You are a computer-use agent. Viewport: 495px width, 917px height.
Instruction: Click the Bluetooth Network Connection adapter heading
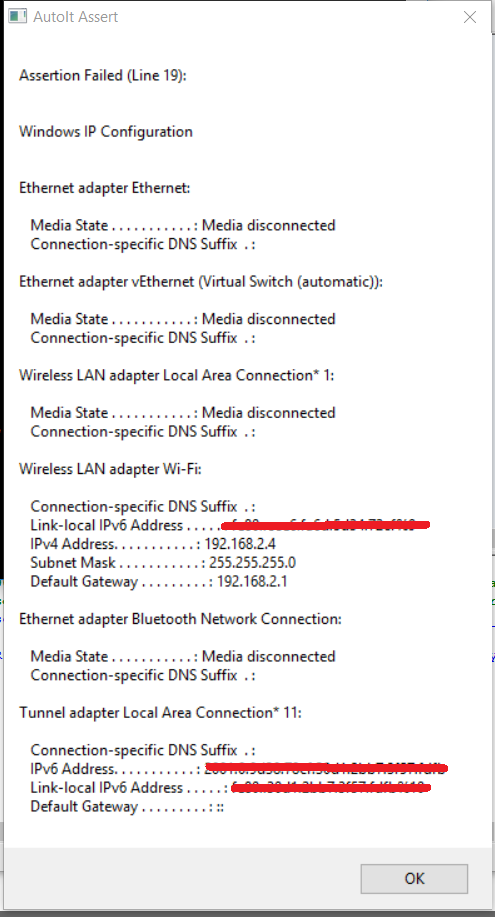180,619
